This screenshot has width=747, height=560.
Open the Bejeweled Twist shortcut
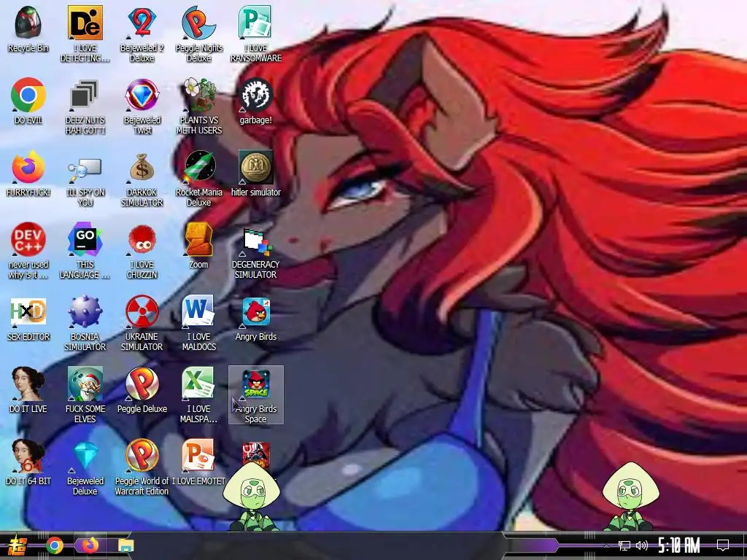click(x=142, y=94)
